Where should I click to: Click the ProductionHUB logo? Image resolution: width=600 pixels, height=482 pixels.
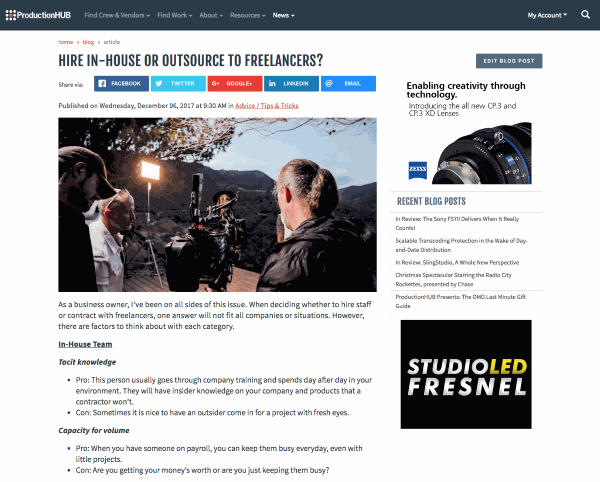pyautogui.click(x=38, y=15)
